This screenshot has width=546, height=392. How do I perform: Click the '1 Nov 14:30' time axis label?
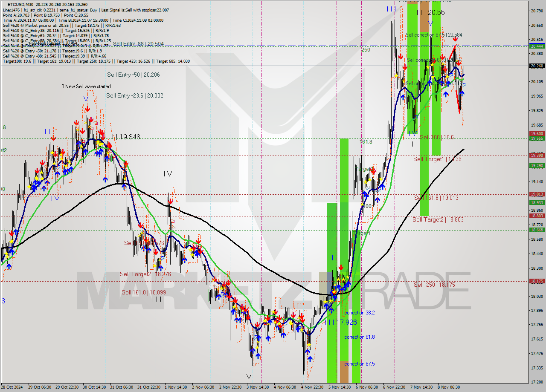pyautogui.click(x=176, y=387)
